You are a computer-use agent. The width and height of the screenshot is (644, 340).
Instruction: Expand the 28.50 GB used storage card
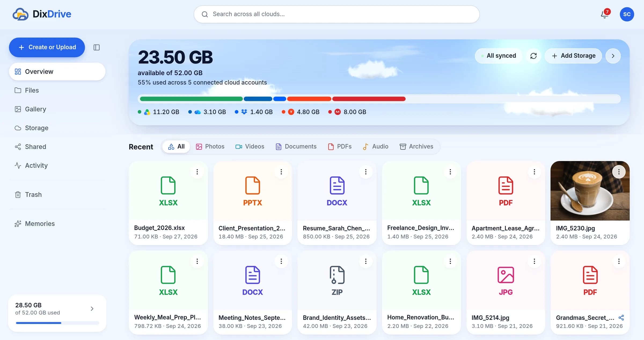click(57, 313)
